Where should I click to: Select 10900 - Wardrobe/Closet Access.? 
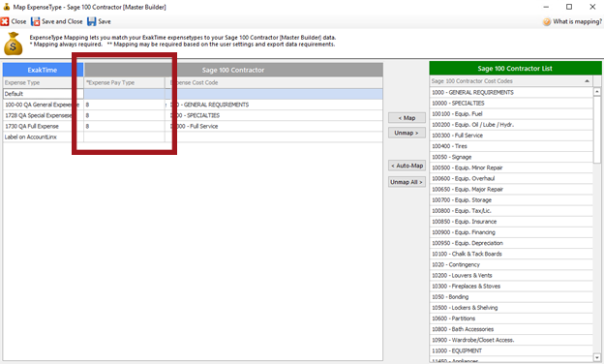click(x=511, y=341)
